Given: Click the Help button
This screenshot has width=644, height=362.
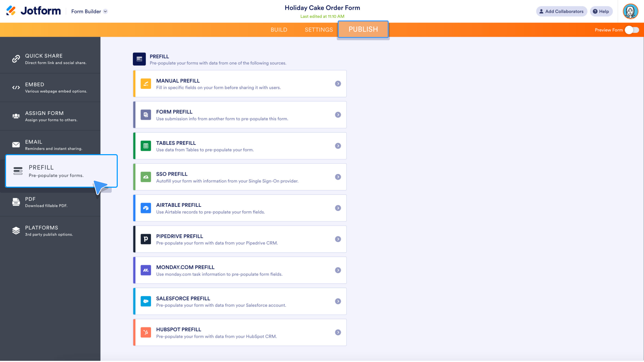Looking at the screenshot, I should (601, 11).
